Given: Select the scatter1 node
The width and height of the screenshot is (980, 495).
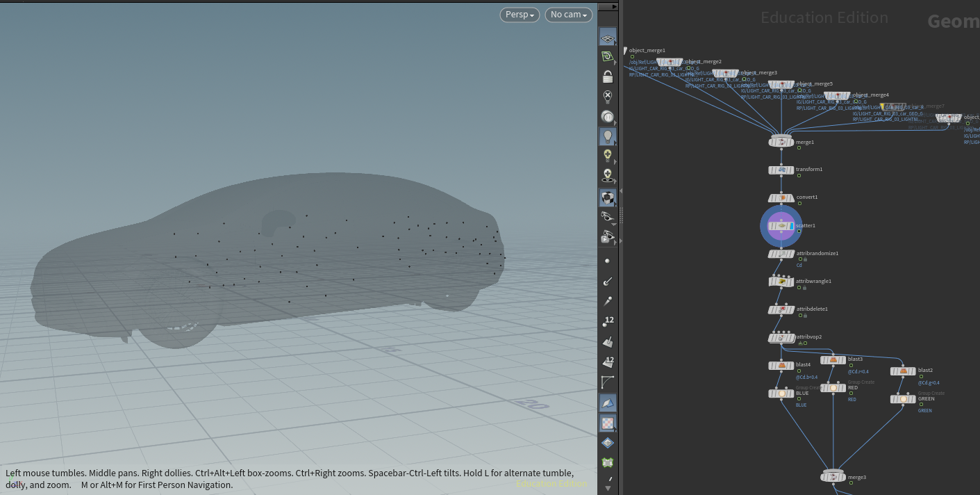Looking at the screenshot, I should 781,225.
